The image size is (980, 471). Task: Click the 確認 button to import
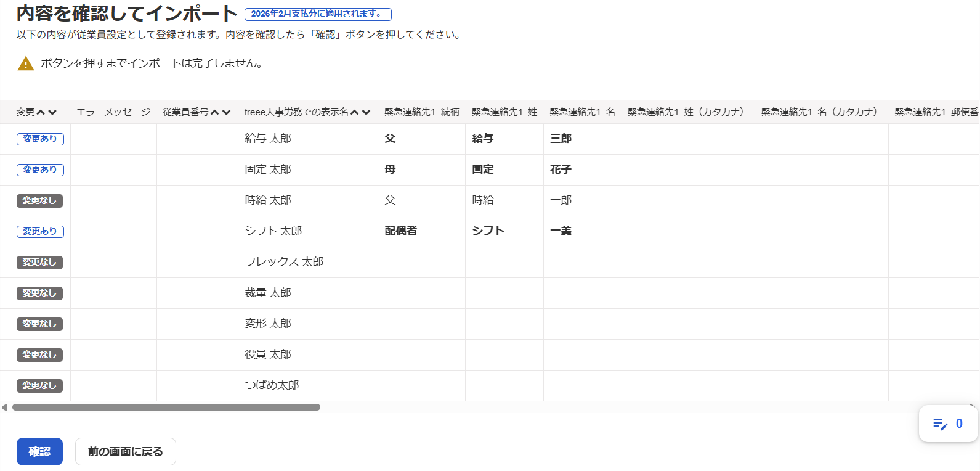pos(39,452)
